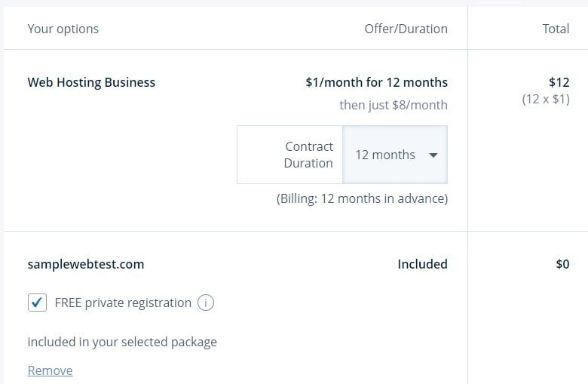
Task: Click the Contract Duration label
Action: [x=308, y=155]
